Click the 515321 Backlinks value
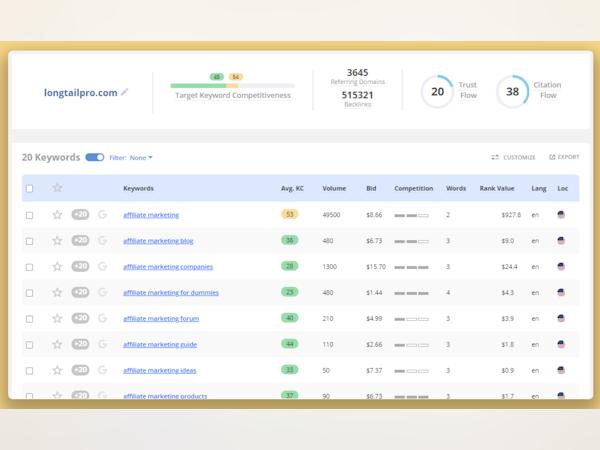This screenshot has width=600, height=450. [x=357, y=95]
